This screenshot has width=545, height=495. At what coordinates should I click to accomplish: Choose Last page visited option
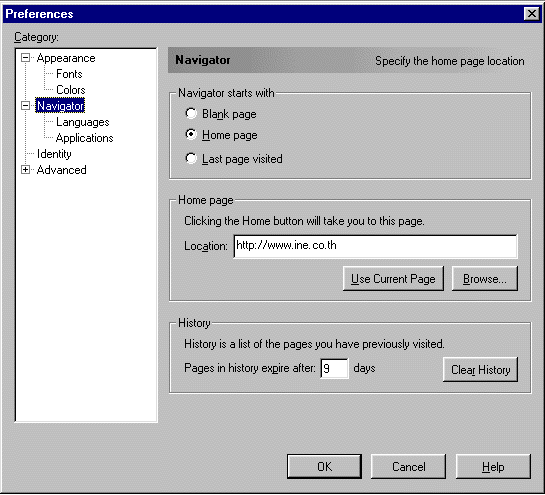[x=191, y=159]
